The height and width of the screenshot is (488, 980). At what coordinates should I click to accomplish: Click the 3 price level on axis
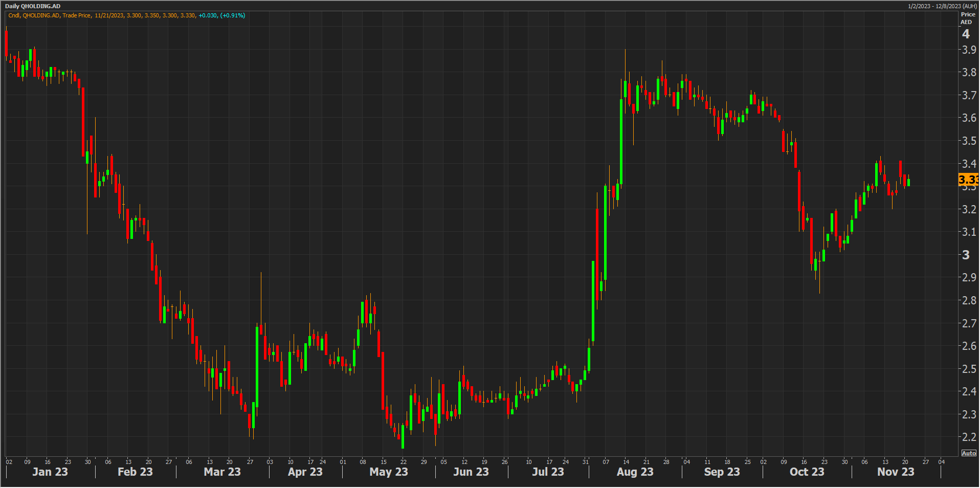coord(966,255)
